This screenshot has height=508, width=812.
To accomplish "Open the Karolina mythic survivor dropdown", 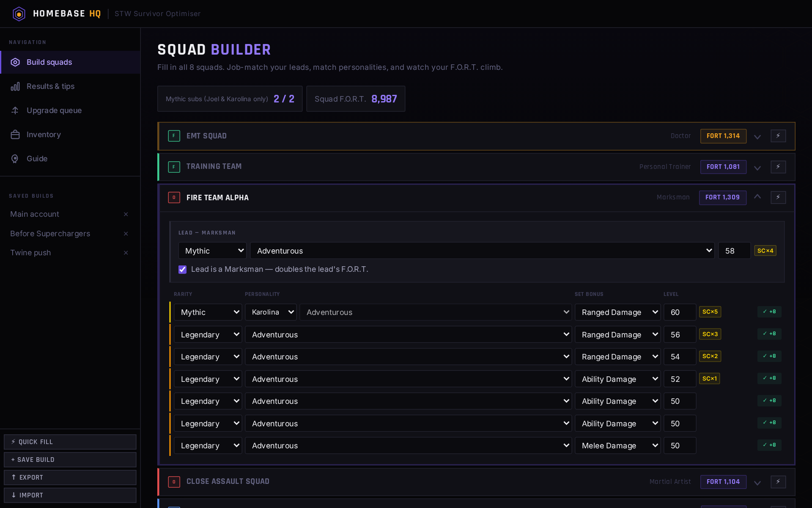I will pyautogui.click(x=271, y=312).
